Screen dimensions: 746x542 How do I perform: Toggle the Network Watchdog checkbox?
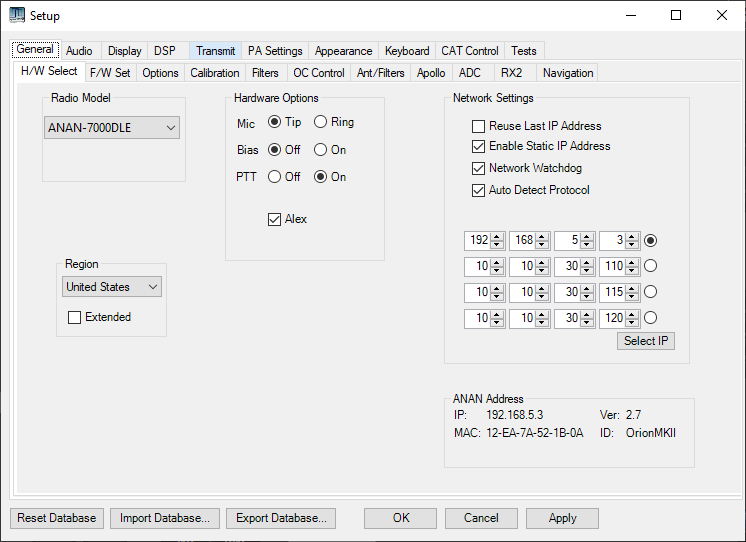(x=478, y=168)
